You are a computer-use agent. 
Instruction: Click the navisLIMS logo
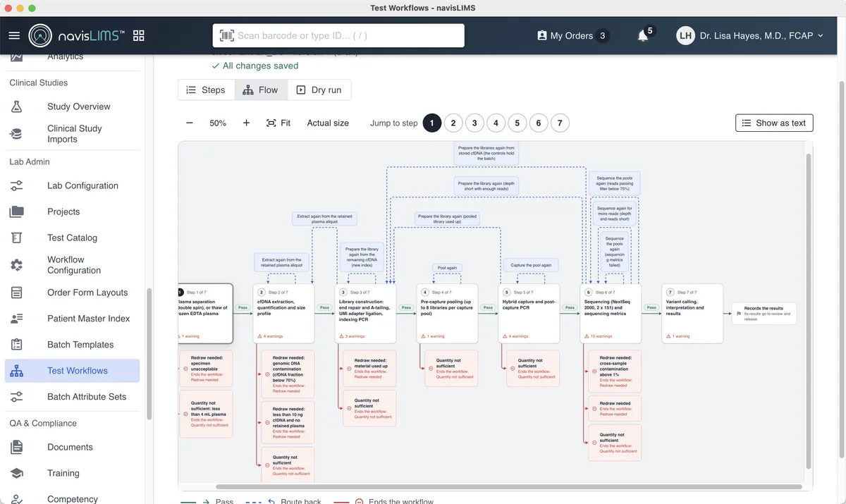coord(77,35)
